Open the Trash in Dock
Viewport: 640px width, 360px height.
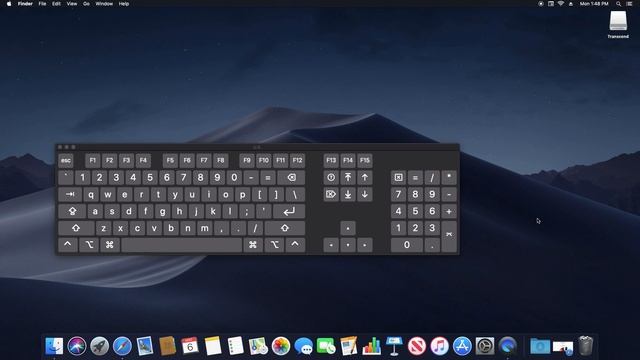pos(585,346)
